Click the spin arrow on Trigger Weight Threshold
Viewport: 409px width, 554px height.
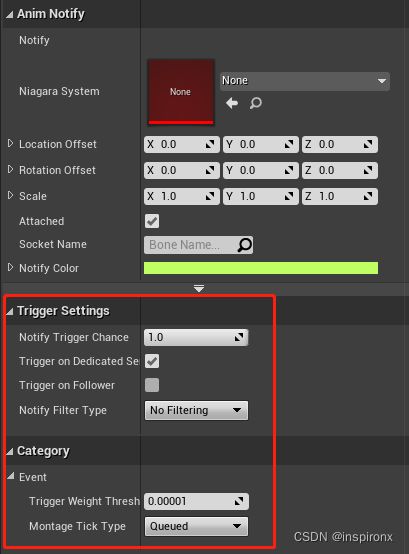point(239,501)
